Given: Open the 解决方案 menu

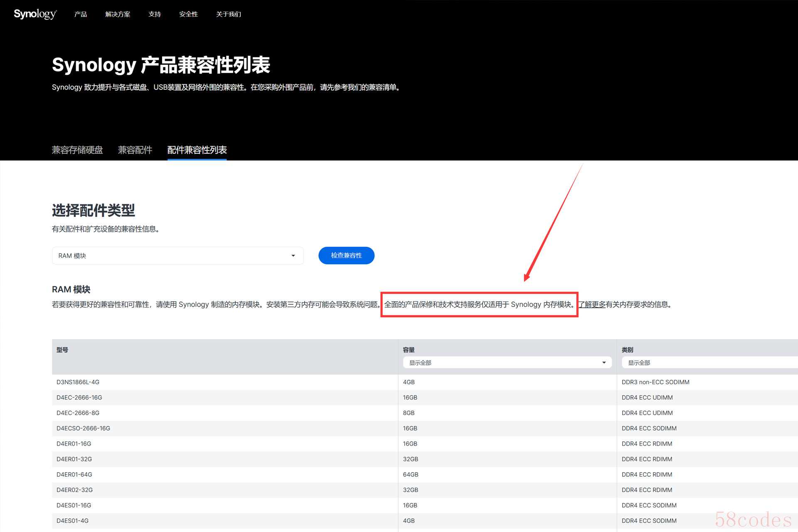Looking at the screenshot, I should [x=118, y=14].
